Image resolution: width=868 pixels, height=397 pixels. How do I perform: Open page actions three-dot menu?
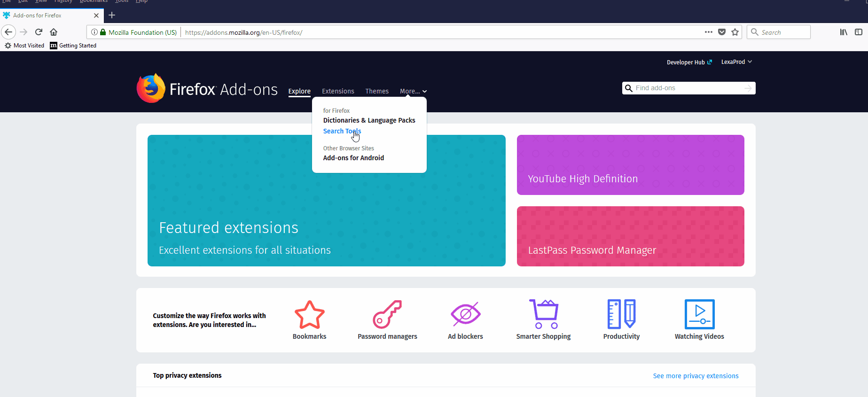tap(708, 32)
